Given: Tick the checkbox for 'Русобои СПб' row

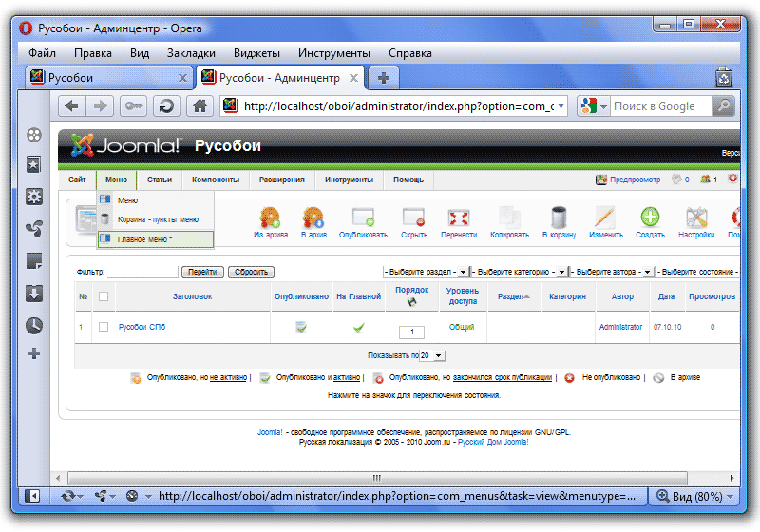Looking at the screenshot, I should click(104, 327).
